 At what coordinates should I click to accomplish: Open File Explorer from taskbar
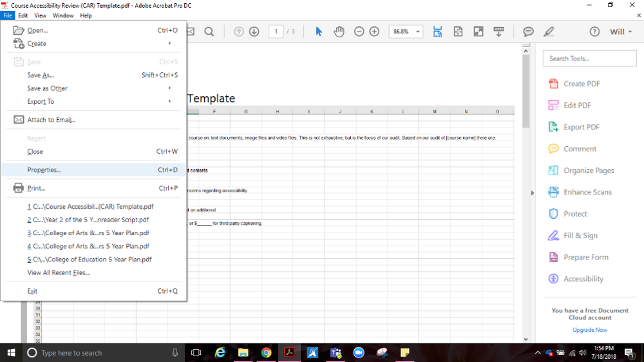click(x=243, y=353)
